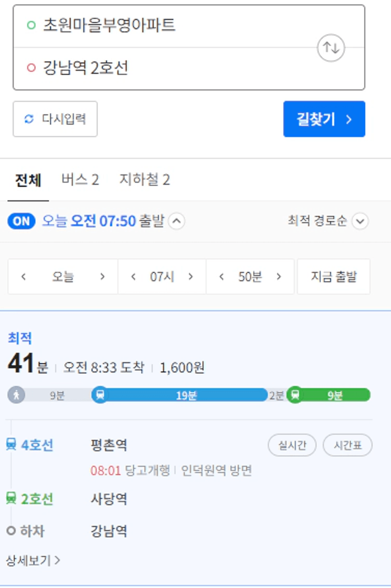
Task: Click the 지금 출발 button
Action: (333, 277)
